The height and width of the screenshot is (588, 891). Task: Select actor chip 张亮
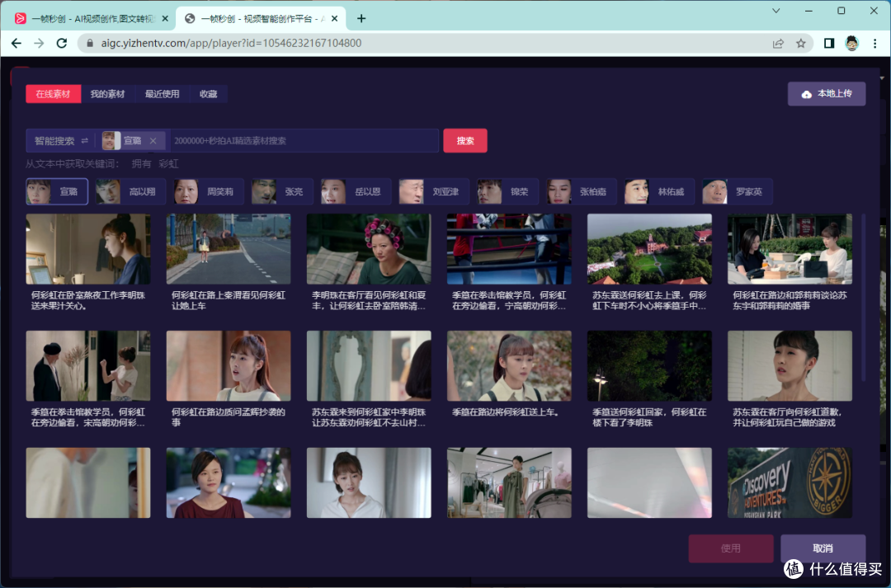tap(282, 191)
